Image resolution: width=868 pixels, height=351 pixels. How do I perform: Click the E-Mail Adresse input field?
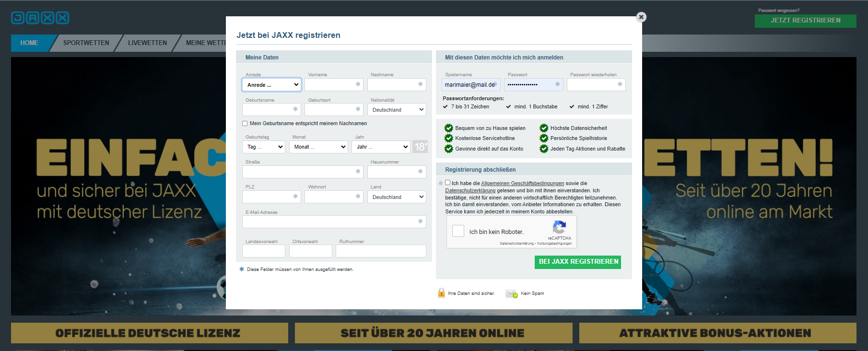click(x=334, y=222)
